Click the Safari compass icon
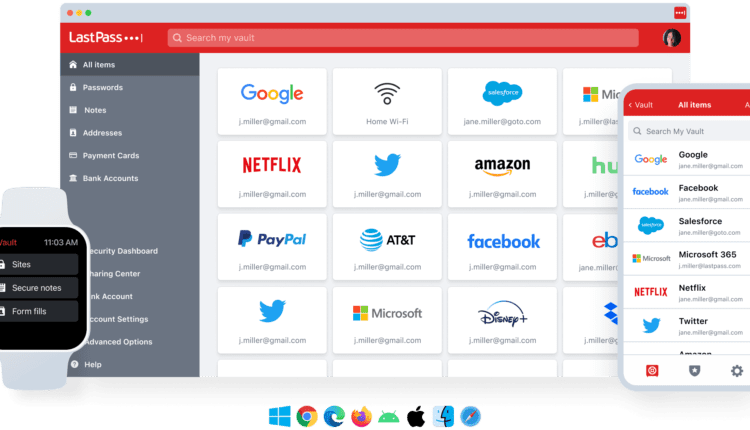The height and width of the screenshot is (430, 750). coord(470,417)
